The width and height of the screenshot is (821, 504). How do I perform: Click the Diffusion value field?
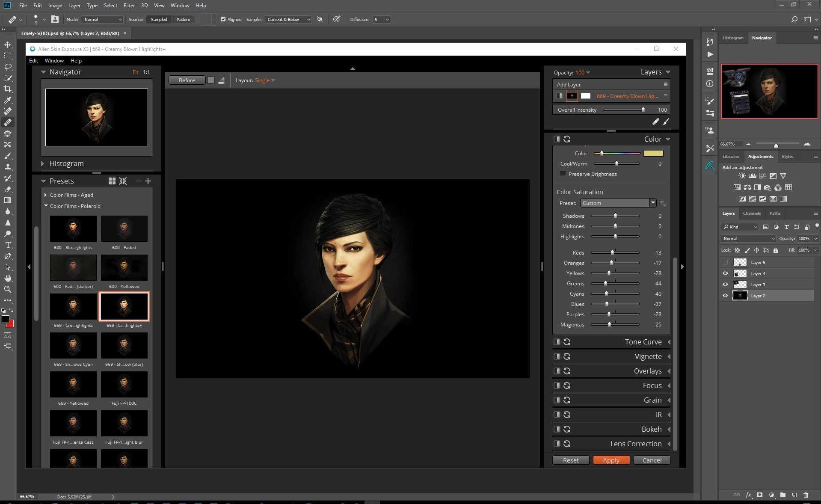(378, 19)
